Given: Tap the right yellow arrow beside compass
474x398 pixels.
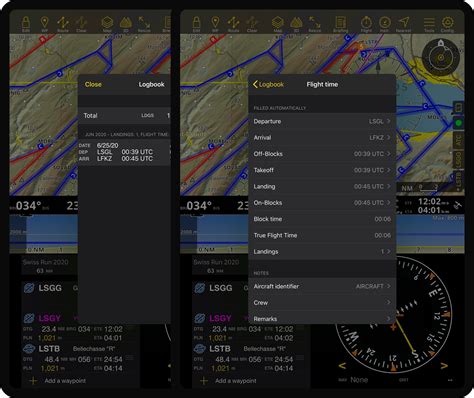Looking at the screenshot, I should 444,366.
